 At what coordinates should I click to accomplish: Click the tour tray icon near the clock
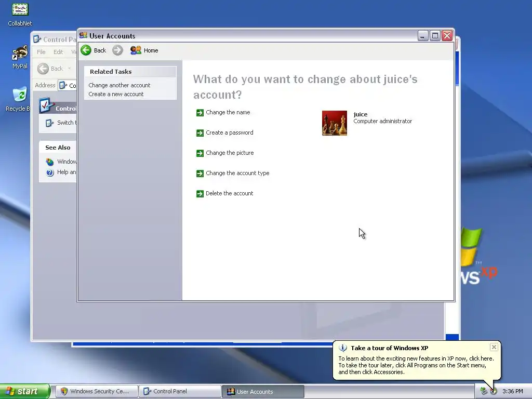click(494, 391)
